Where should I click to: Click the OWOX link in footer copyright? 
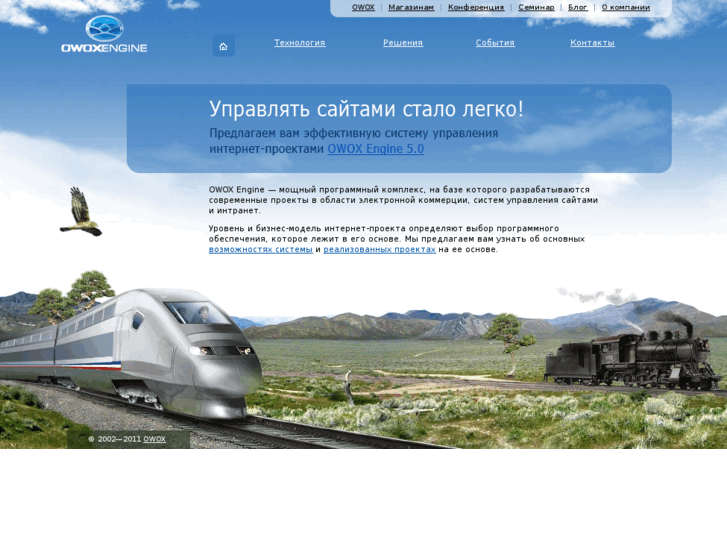pos(154,439)
